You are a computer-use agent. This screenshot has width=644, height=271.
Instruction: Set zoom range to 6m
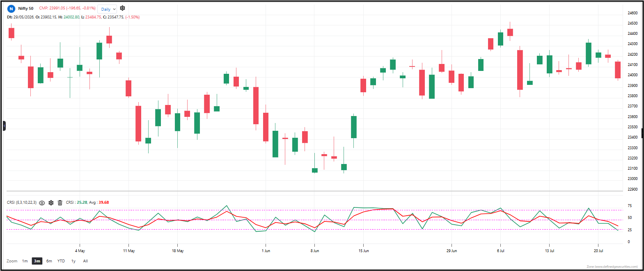pyautogui.click(x=49, y=261)
